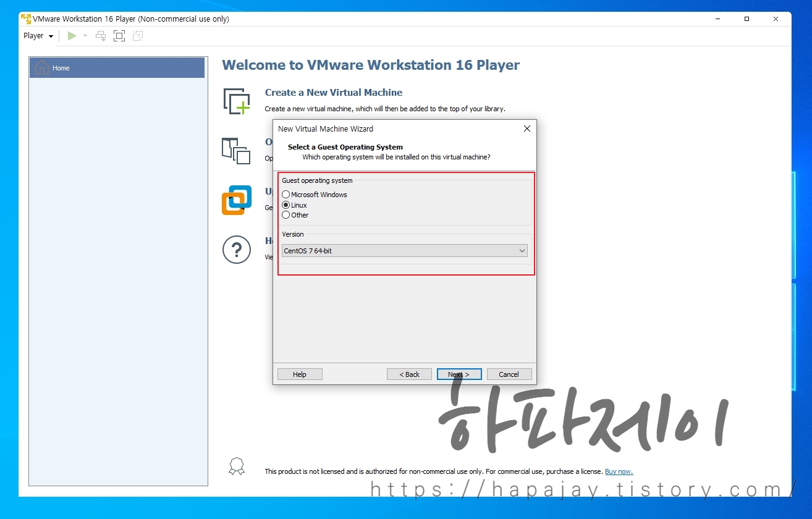Screen dimensions: 812x519
Task: Click the Upgrade to Workstation Pro icon
Action: pyautogui.click(x=237, y=200)
